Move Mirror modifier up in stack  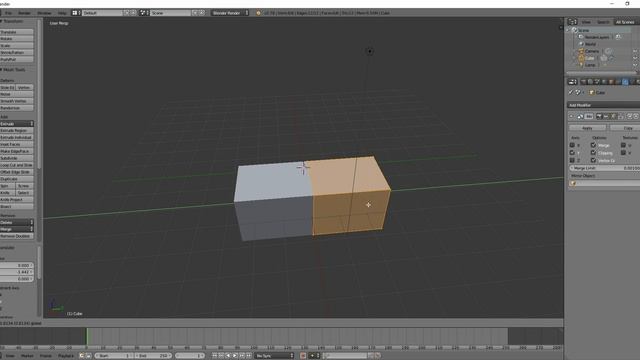point(629,116)
